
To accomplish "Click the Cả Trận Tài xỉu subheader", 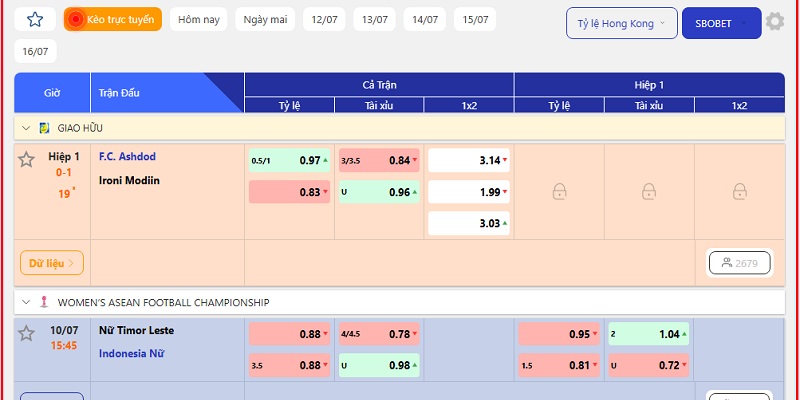I will click(379, 106).
